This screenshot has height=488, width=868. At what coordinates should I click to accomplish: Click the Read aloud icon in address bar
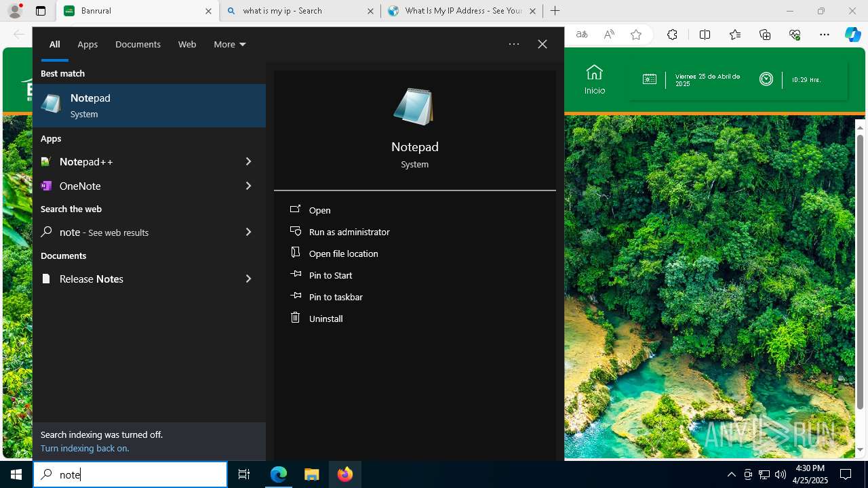pos(609,35)
